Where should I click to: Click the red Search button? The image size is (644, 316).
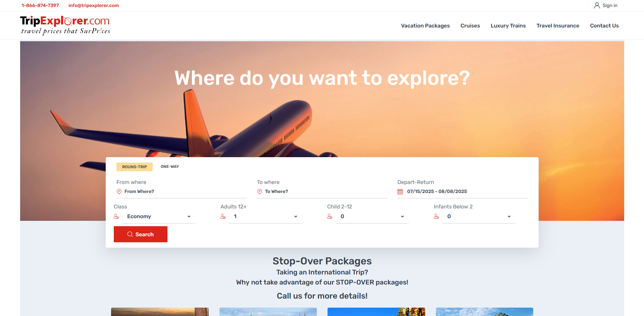(141, 234)
